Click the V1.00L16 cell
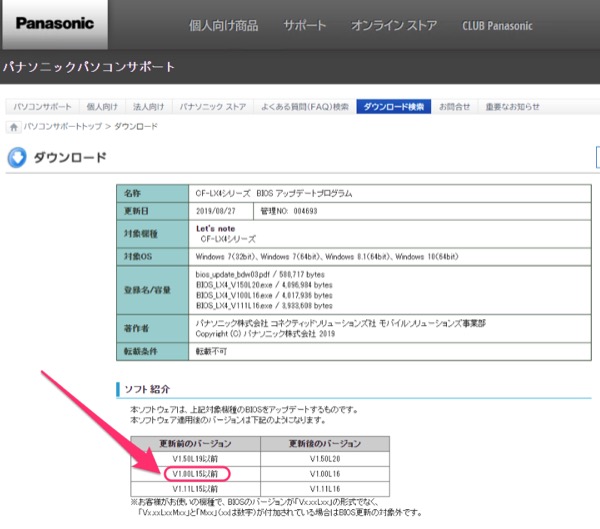This screenshot has height=529, width=600. [325, 474]
